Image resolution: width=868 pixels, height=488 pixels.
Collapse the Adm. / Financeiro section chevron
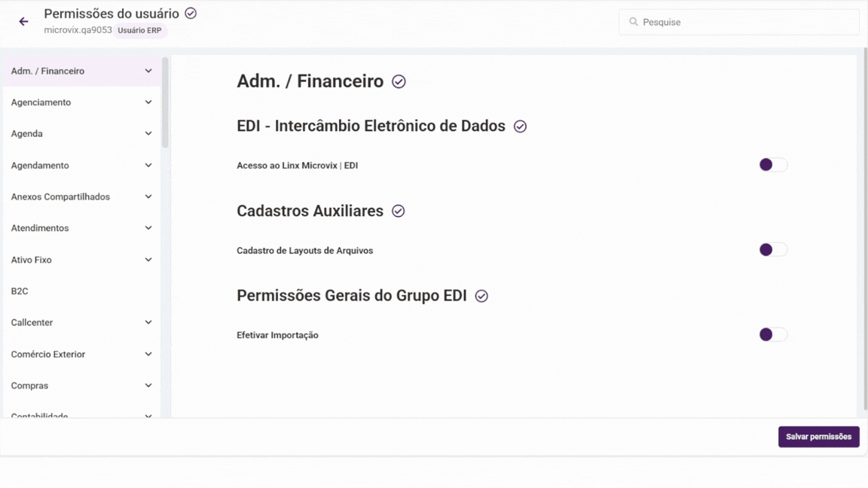pos(148,71)
